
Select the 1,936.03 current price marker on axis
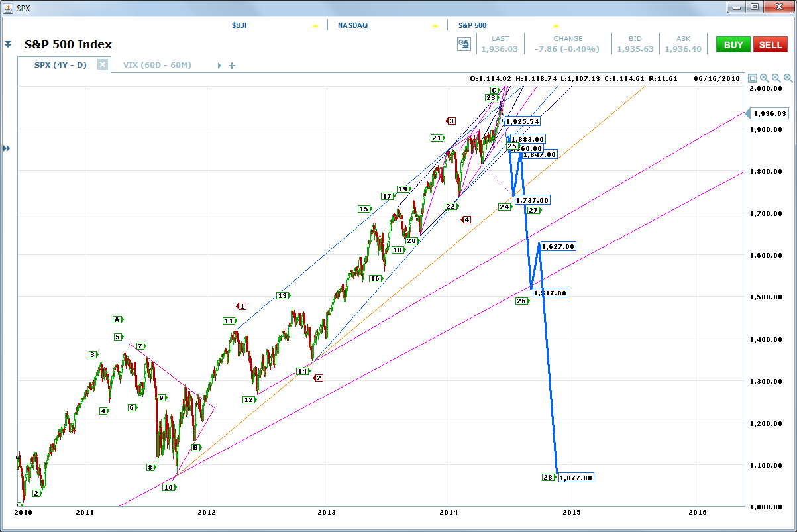click(x=769, y=113)
